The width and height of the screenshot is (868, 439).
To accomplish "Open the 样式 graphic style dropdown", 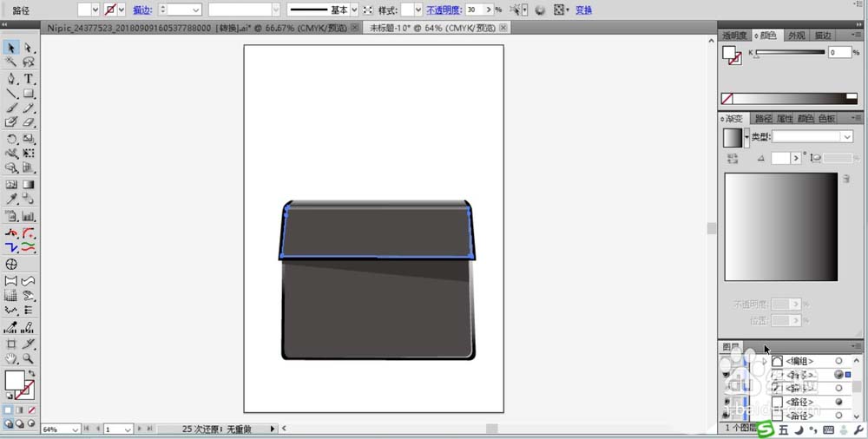I will 418,10.
